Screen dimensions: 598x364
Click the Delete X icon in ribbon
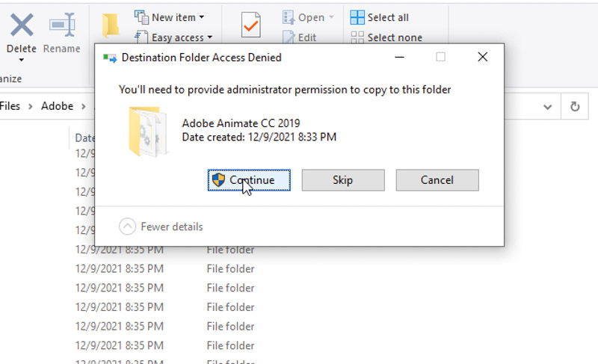(x=21, y=25)
